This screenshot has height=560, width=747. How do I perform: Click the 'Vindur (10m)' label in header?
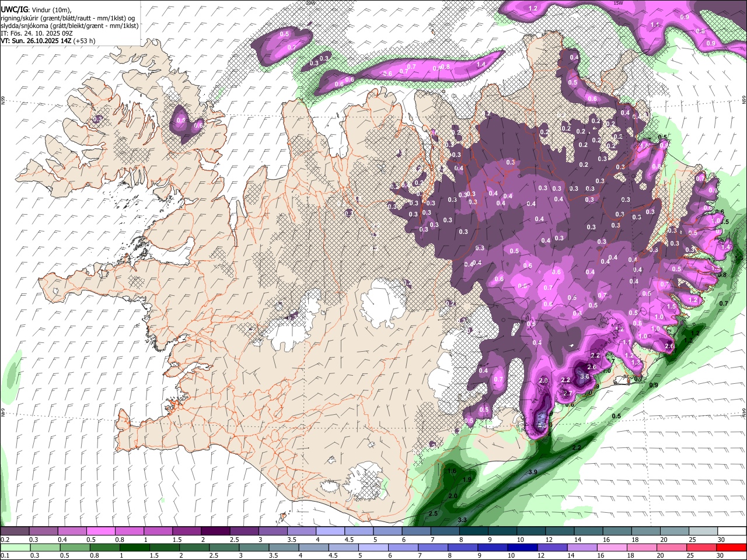[51, 10]
